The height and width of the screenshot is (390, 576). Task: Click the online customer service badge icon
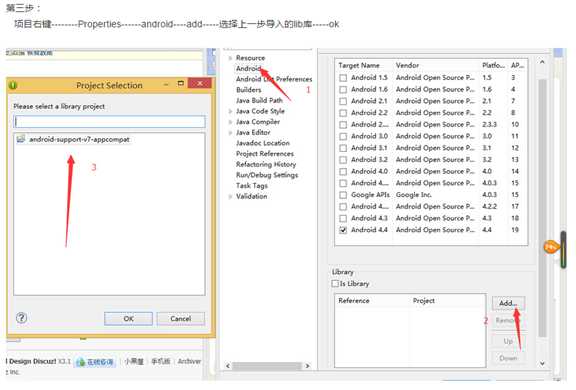[80, 362]
